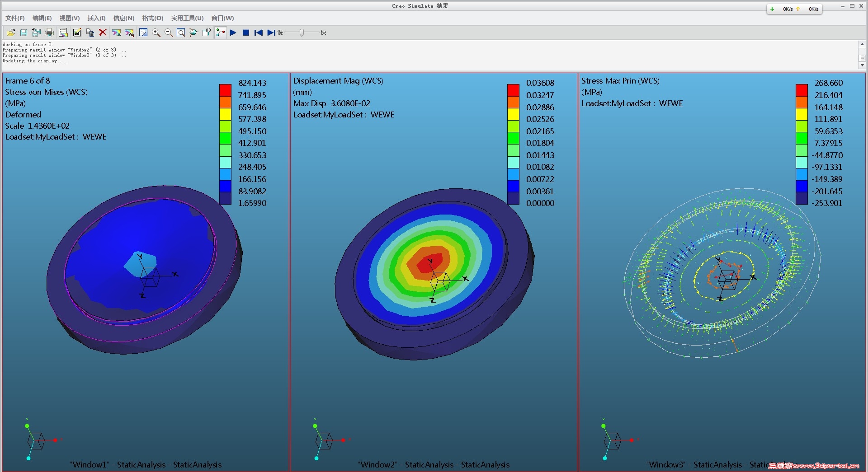Click the Zoom In magnifier icon
Screen dimensions: 868x472
coord(156,33)
